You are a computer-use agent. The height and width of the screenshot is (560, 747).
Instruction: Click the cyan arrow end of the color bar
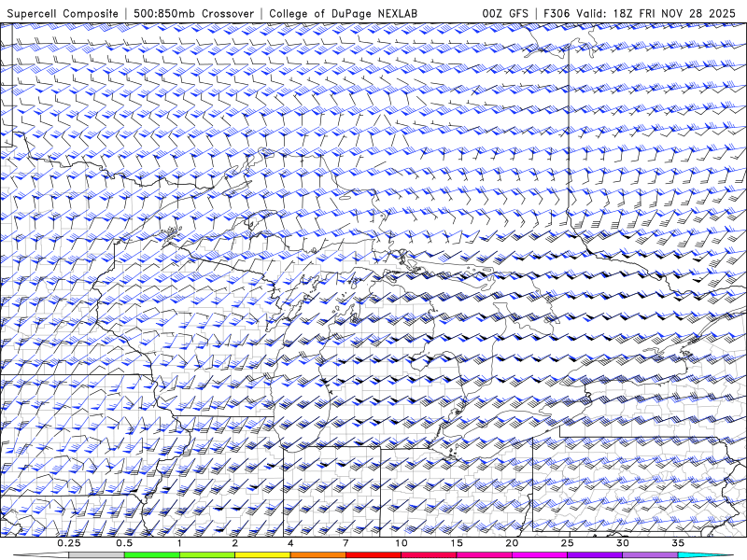tap(705, 555)
